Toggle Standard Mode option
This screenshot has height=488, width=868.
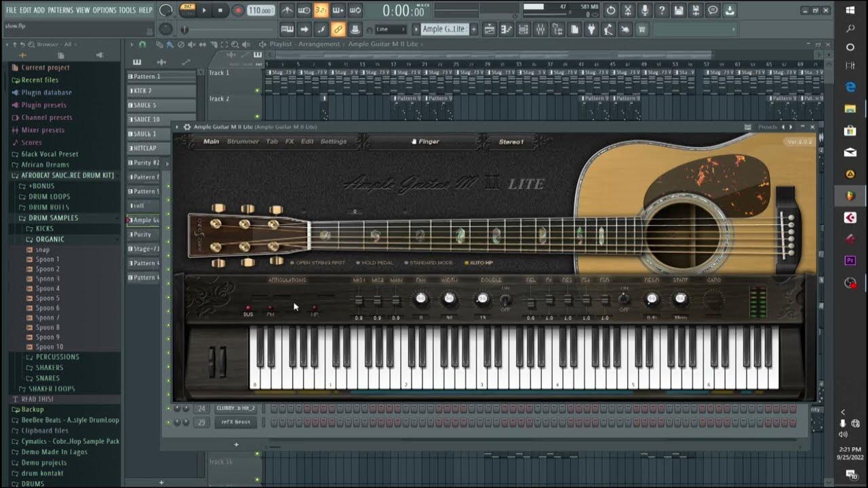pos(429,262)
